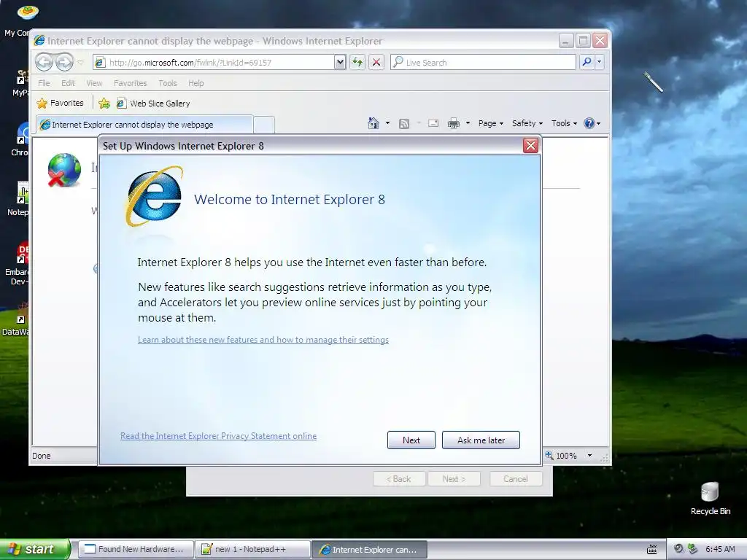Open the View menu
This screenshot has height=560, width=747.
point(94,83)
